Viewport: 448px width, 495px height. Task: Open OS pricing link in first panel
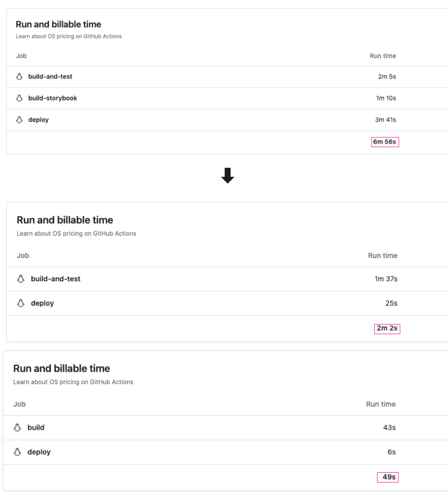pos(69,36)
